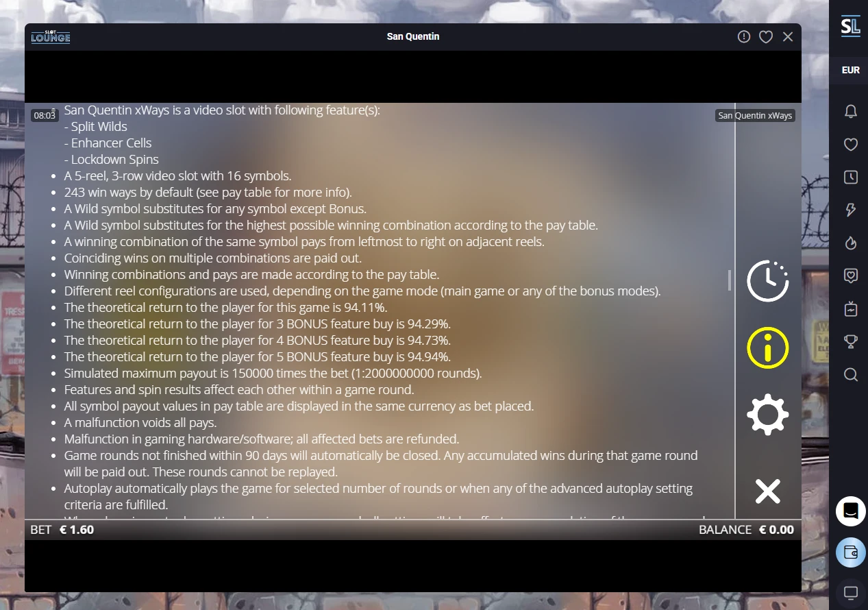Click the 5 BONUS feature buy 94.94% line
Image resolution: width=868 pixels, height=610 pixels.
click(258, 357)
